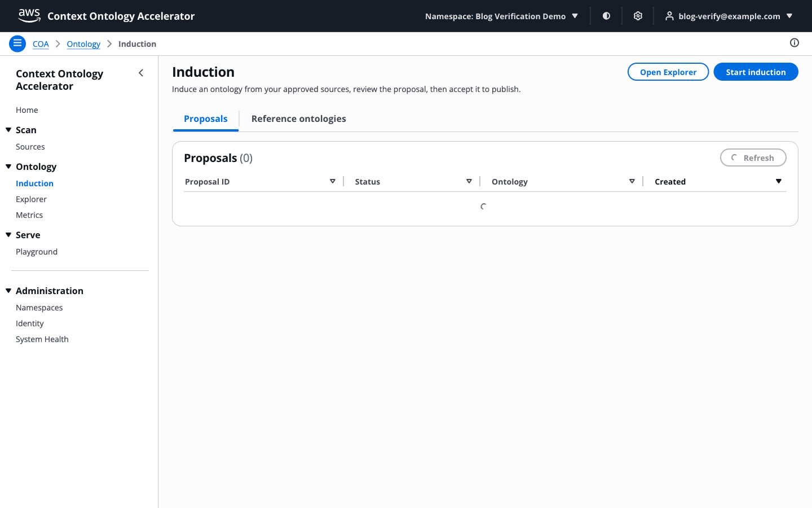This screenshot has width=812, height=508.
Task: Click the Context Ontology Accelerator header title
Action: coord(121,16)
